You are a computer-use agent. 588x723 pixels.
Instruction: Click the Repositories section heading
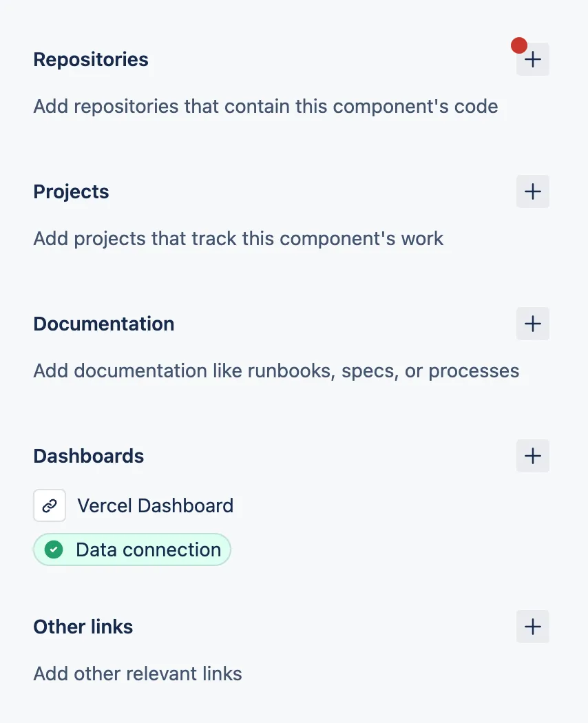[90, 59]
